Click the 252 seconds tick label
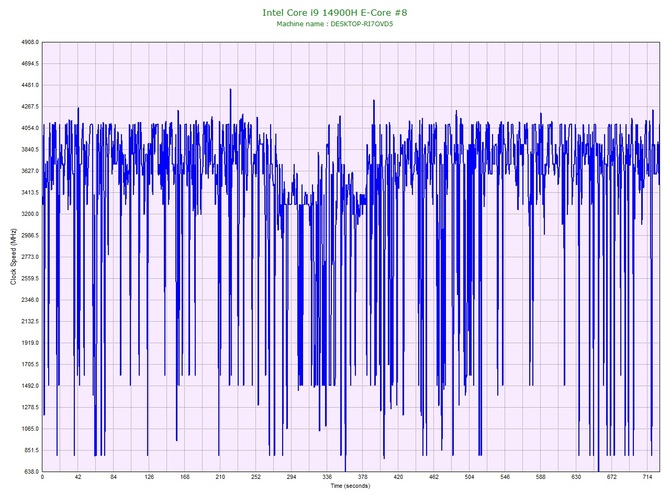 [256, 477]
